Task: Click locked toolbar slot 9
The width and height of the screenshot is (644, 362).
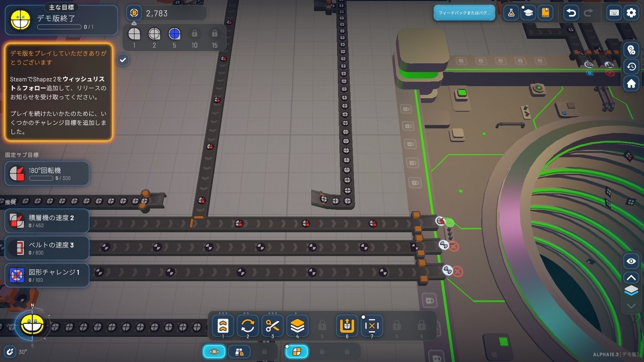Action: point(421,326)
